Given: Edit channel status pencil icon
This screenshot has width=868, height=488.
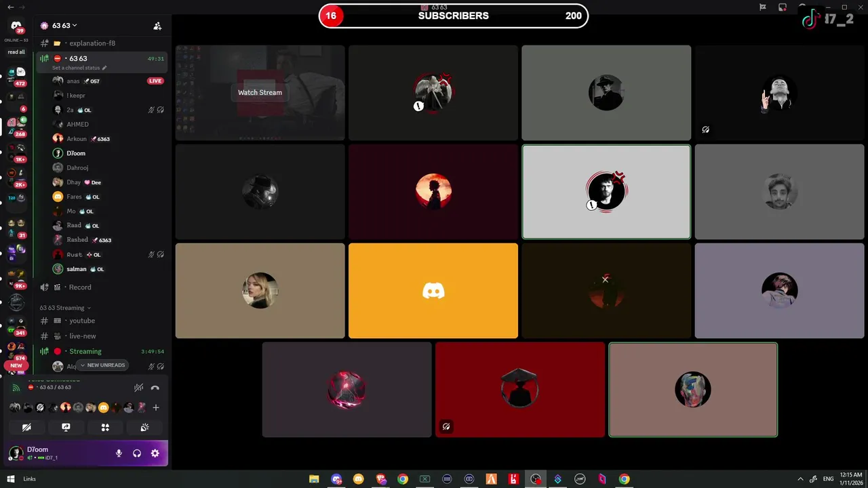Looking at the screenshot, I should point(104,68).
